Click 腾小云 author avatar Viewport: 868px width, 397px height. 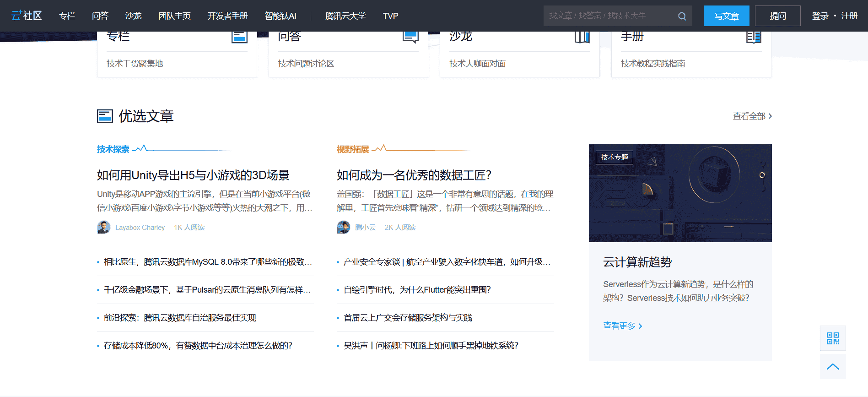coord(344,227)
